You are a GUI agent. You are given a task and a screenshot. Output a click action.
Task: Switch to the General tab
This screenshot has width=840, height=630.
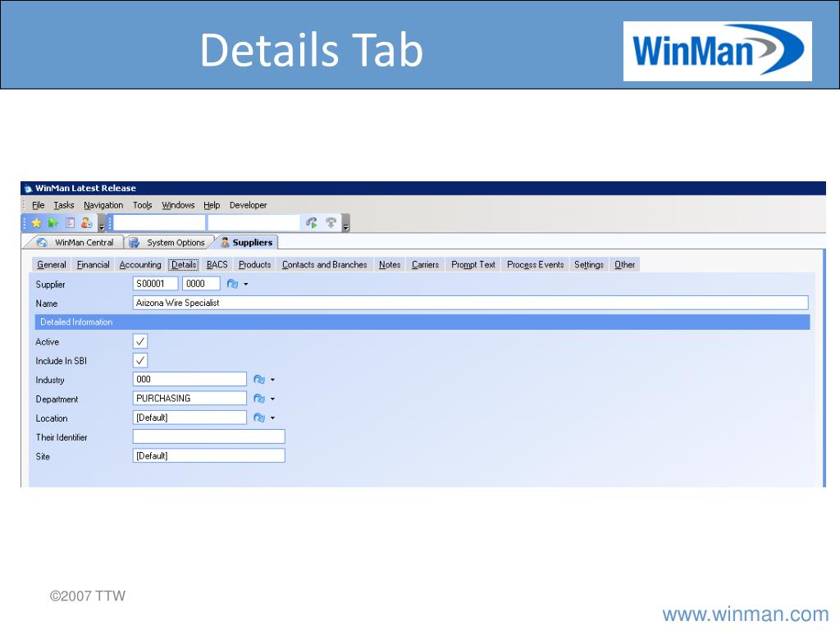[x=52, y=265]
